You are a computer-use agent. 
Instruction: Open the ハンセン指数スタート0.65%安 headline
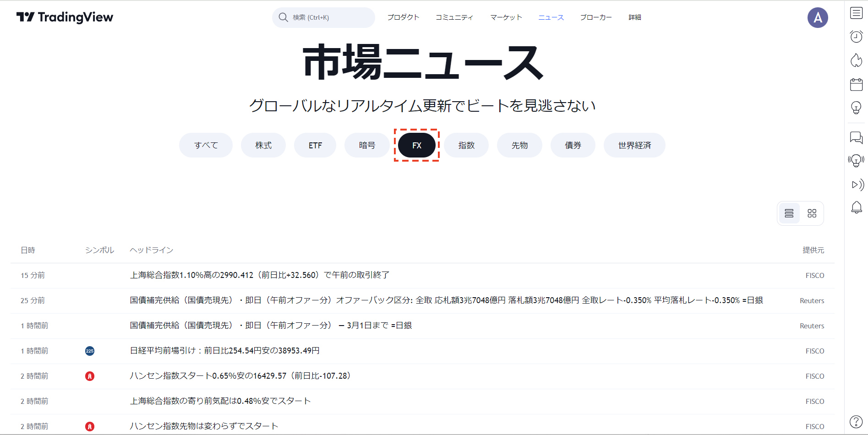[x=240, y=376]
